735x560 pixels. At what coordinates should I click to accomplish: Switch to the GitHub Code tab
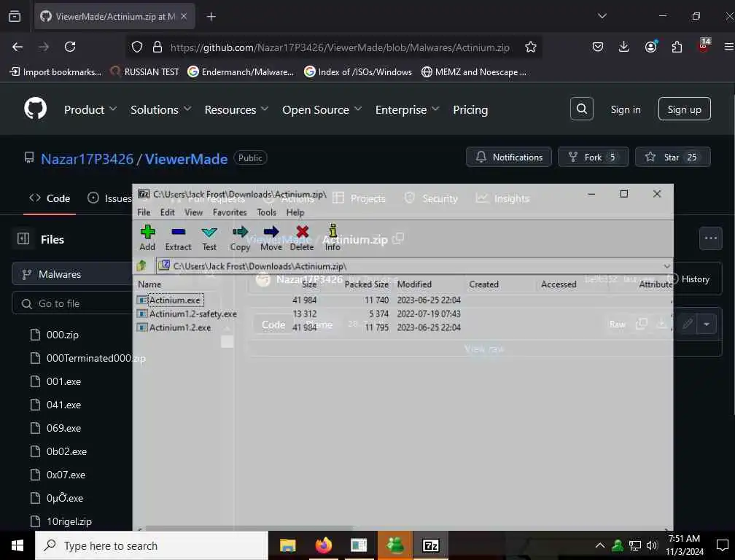coord(50,198)
